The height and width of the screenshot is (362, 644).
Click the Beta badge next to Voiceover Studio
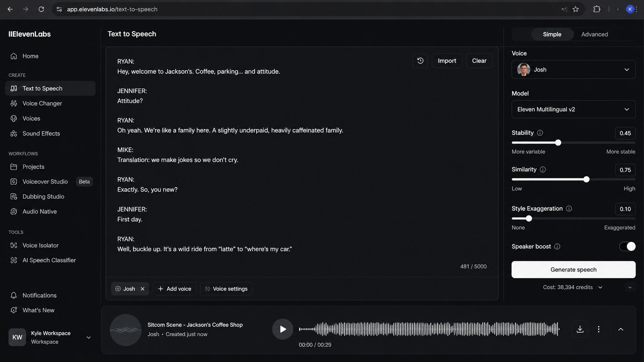(x=84, y=182)
